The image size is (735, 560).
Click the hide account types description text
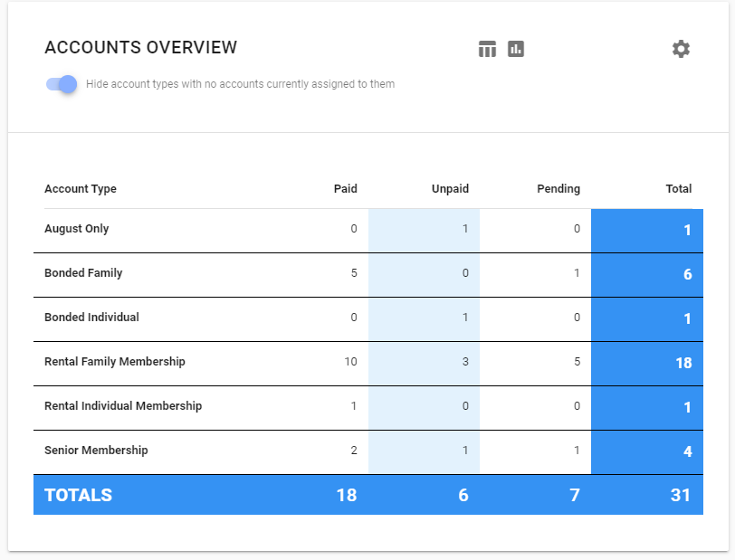[241, 84]
